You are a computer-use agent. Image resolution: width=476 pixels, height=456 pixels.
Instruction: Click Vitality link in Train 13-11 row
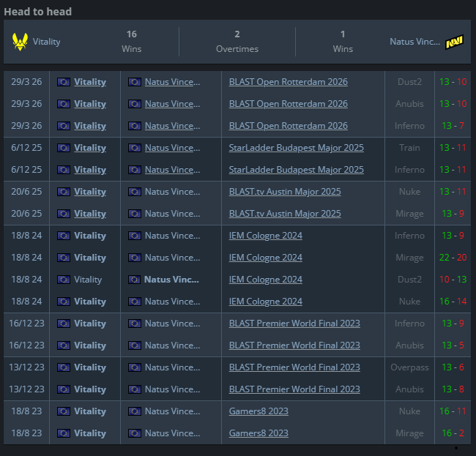[x=90, y=148]
